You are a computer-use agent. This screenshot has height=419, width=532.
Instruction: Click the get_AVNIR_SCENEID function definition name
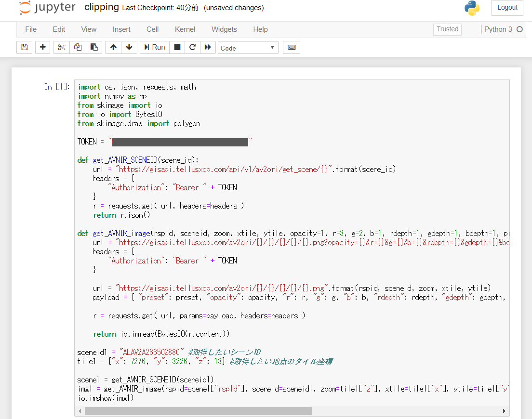point(125,160)
